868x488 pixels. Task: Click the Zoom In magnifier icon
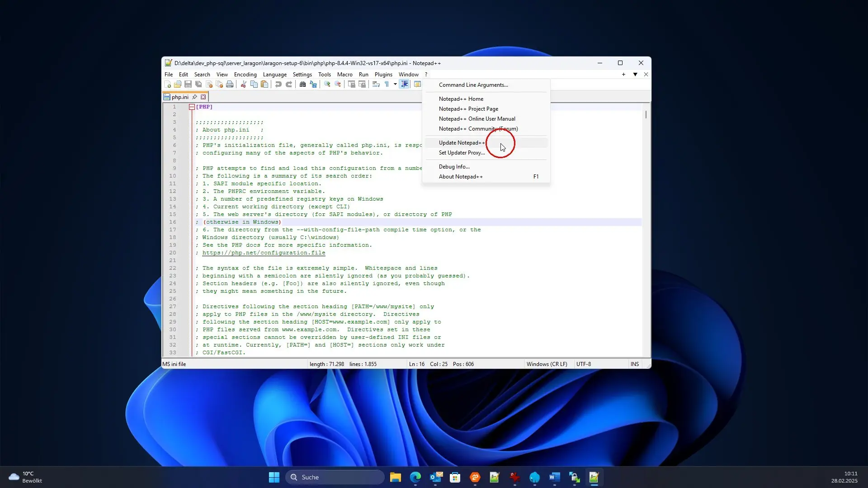point(327,84)
